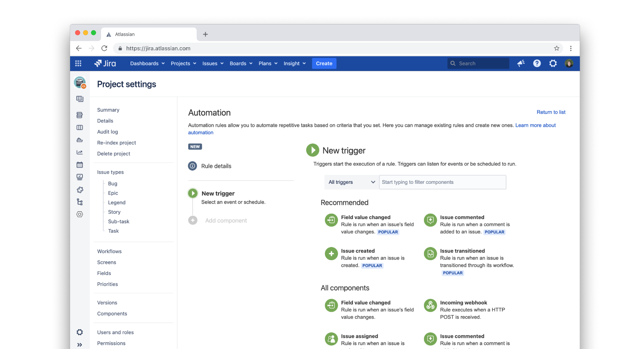This screenshot has height=349, width=644.
Task: Click the filter components input field
Action: (442, 182)
